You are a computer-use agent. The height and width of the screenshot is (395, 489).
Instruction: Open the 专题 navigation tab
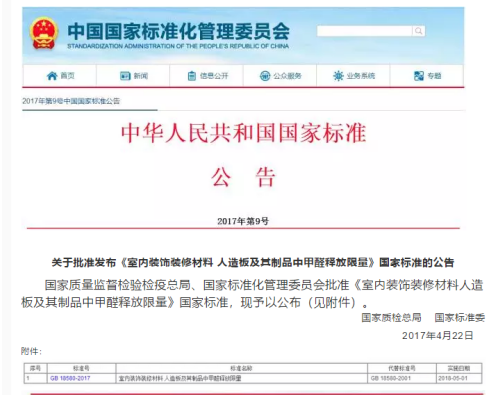click(x=427, y=76)
